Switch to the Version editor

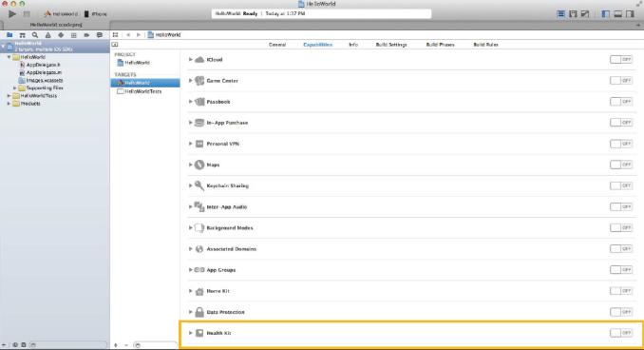tap(585, 14)
